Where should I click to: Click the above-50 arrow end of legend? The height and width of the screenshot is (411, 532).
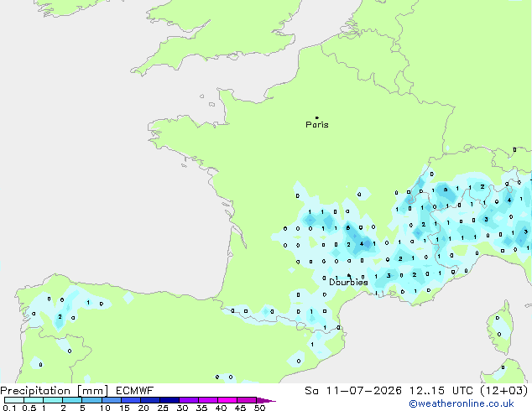click(266, 400)
